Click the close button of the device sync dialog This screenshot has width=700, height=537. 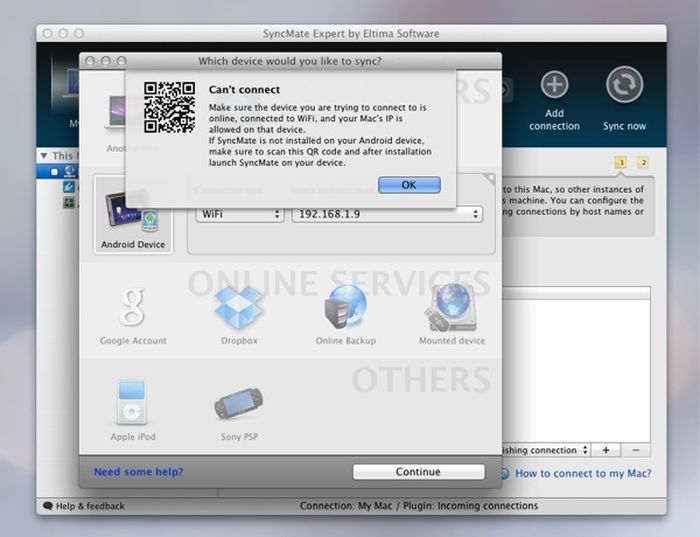90,61
